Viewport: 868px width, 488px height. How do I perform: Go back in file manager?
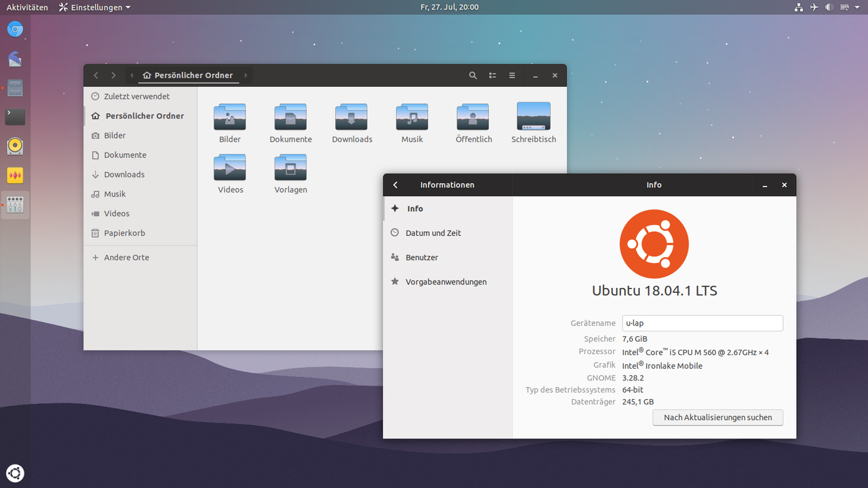(x=96, y=75)
